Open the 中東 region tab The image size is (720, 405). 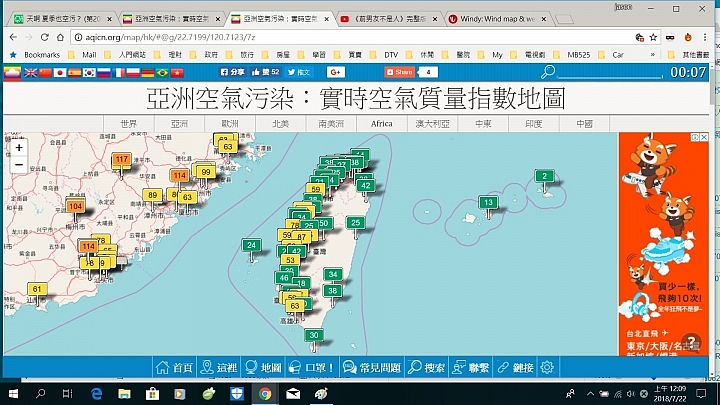point(483,124)
